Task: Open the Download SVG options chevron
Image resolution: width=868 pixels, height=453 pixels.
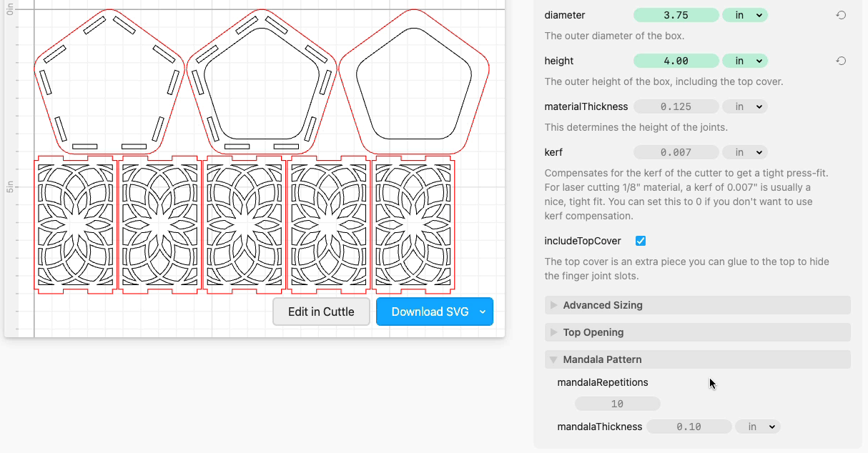Action: pos(483,312)
